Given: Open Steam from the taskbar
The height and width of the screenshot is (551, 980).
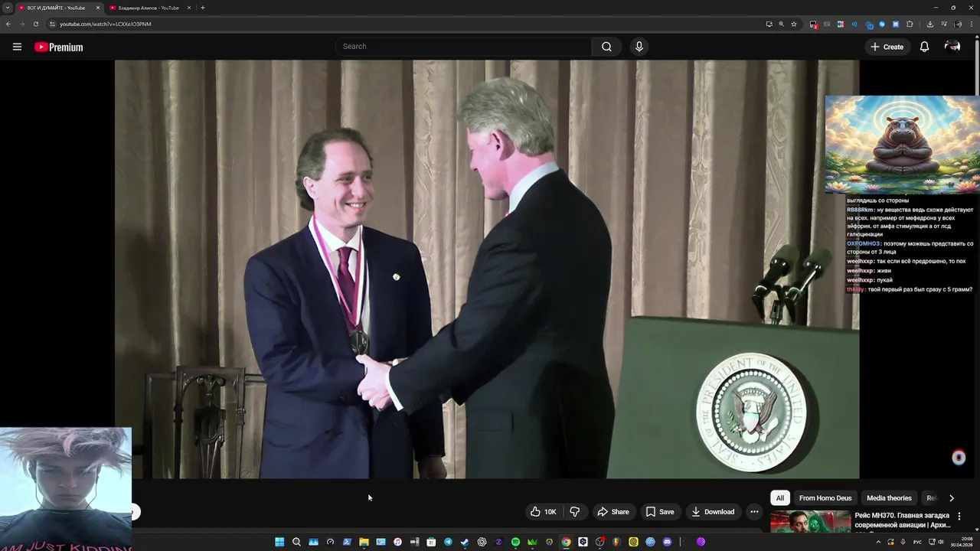Looking at the screenshot, I should pos(465,542).
